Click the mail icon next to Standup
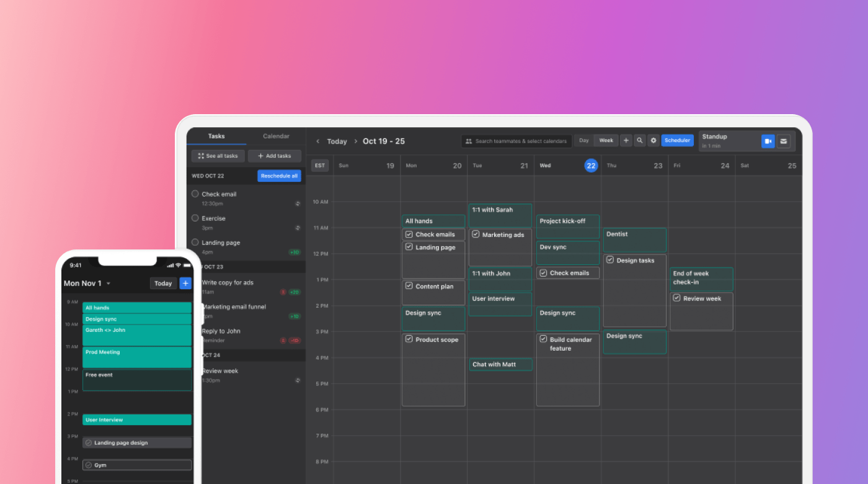 pos(784,141)
